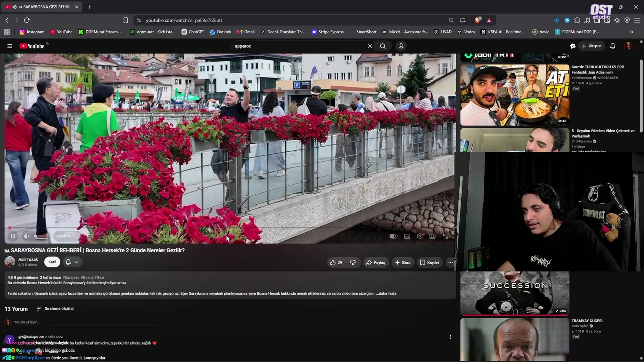Image resolution: width=644 pixels, height=362 pixels.
Task: Expand the subscription notification bell dropdown
Action: pyautogui.click(x=72, y=262)
